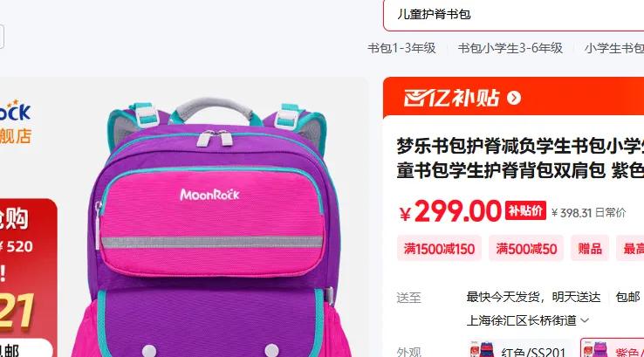The height and width of the screenshot is (357, 644).
Task: Expand the 上海徐汇区长桥街道 address chevron
Action: pyautogui.click(x=585, y=320)
